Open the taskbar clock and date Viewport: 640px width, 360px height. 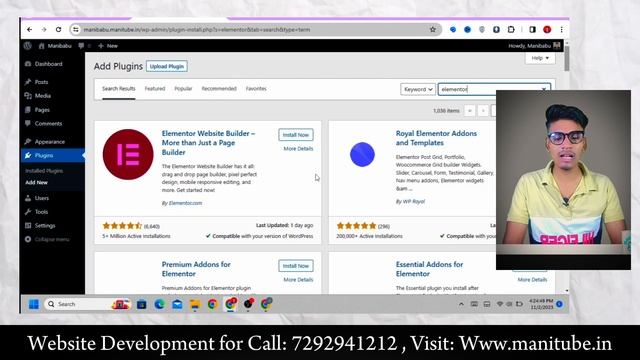click(x=541, y=304)
